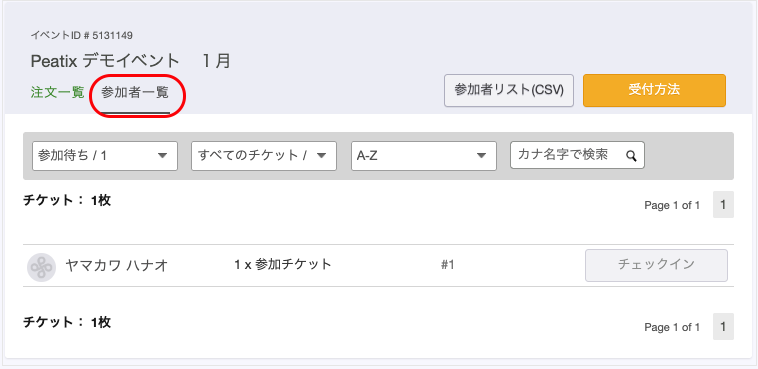Open the 参加待ち / 1 status dropdown
The image size is (758, 369).
tap(105, 156)
